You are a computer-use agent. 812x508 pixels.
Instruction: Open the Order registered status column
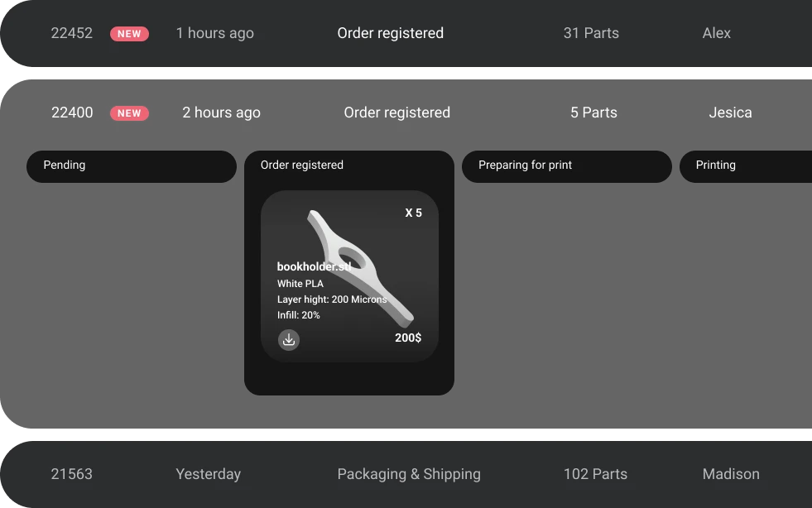[x=301, y=165]
